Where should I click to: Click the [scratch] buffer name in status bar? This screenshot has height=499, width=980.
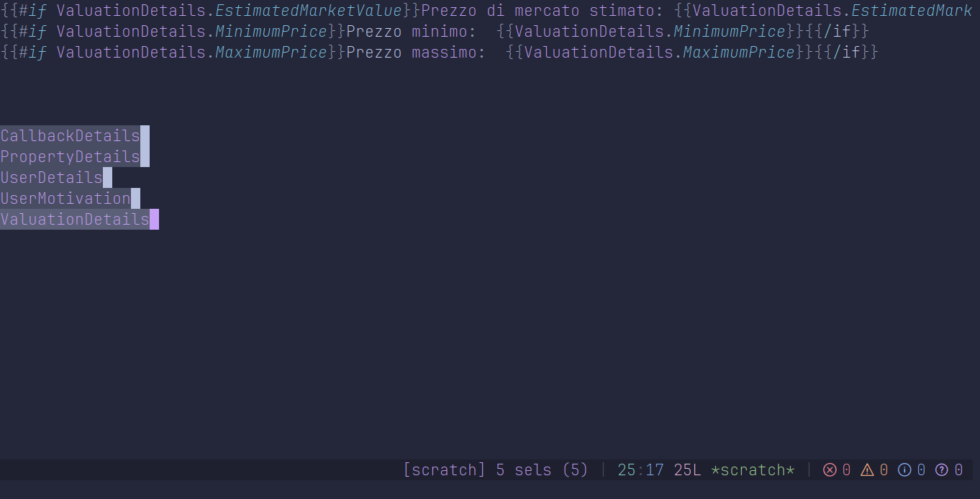point(445,470)
